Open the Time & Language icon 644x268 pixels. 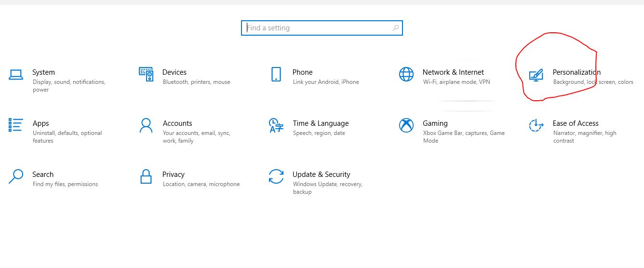point(276,125)
